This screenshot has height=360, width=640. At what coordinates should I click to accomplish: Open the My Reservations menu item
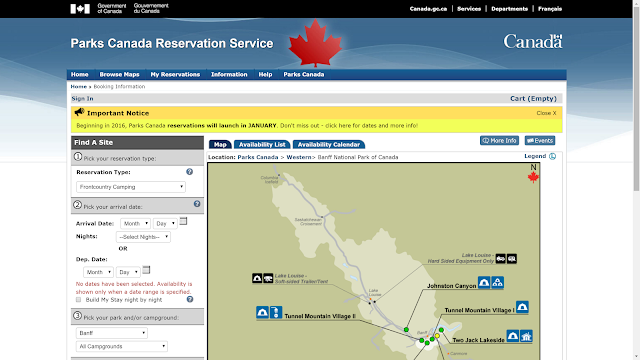(x=175, y=74)
